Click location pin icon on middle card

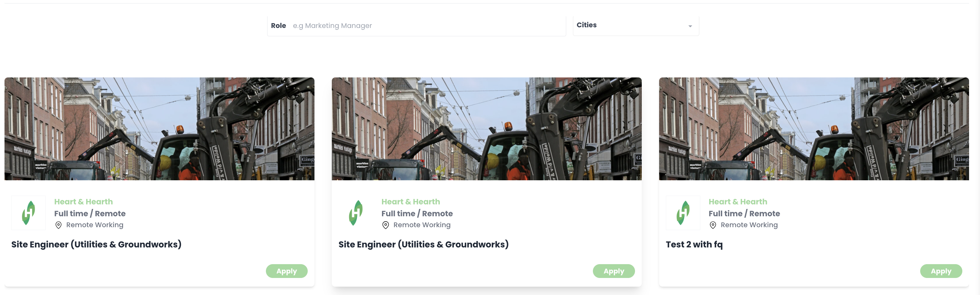(x=386, y=225)
